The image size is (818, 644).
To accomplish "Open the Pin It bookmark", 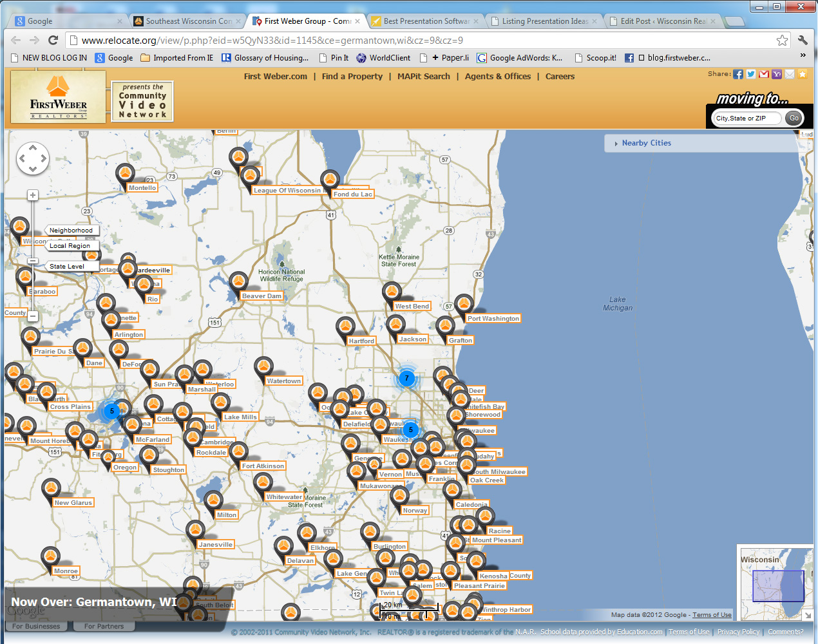I will pyautogui.click(x=334, y=57).
